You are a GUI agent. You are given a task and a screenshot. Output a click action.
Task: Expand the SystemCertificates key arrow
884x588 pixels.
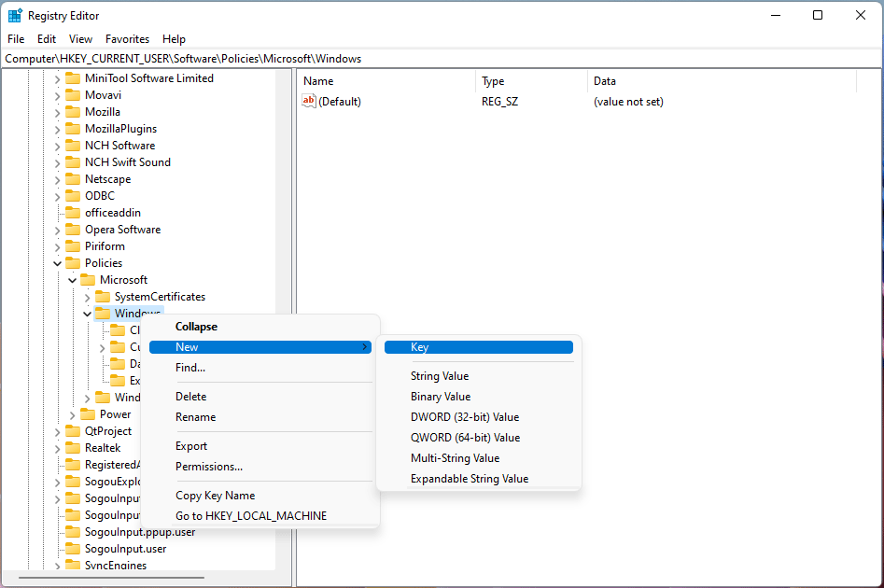coord(88,298)
